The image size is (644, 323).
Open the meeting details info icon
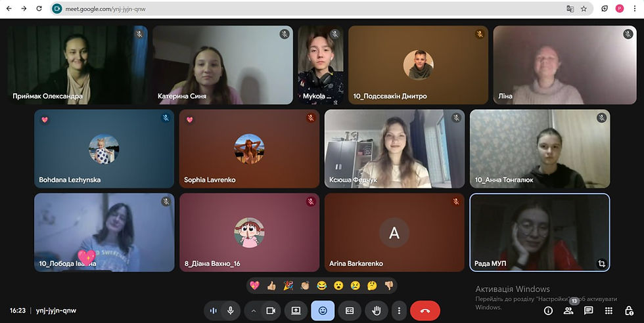[x=548, y=311]
